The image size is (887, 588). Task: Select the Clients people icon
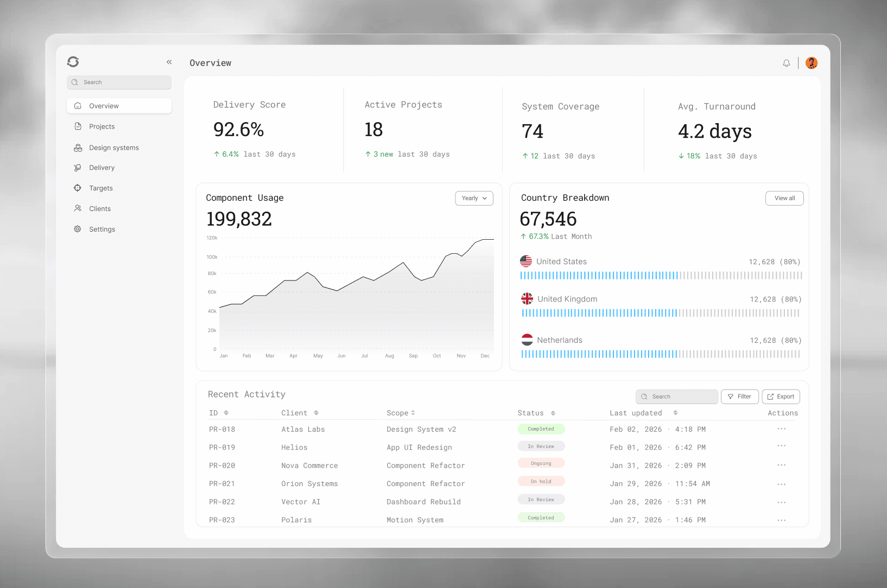[x=78, y=208]
